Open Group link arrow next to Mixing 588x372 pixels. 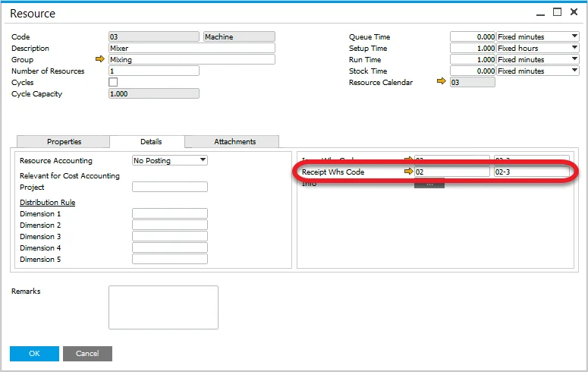(99, 59)
